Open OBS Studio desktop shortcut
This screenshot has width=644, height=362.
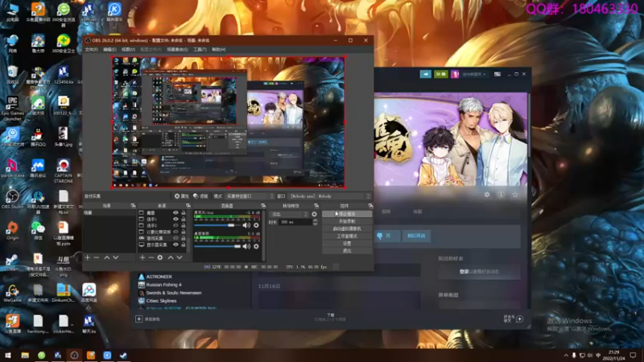[x=12, y=199]
